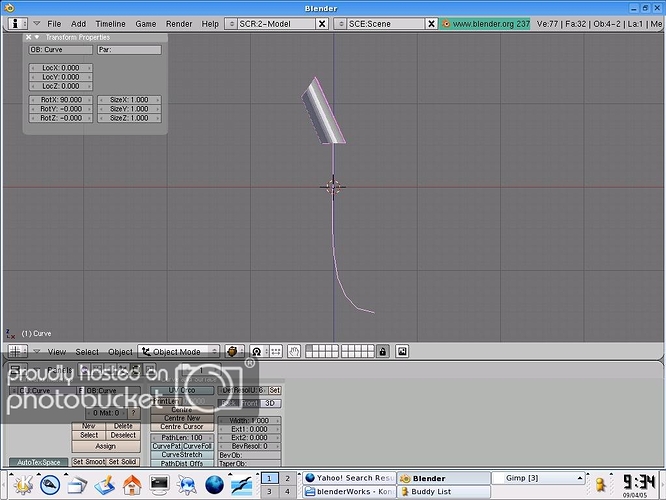Screen dimensions: 666x500
Task: Open the 3D view Object menu
Action: (120, 352)
